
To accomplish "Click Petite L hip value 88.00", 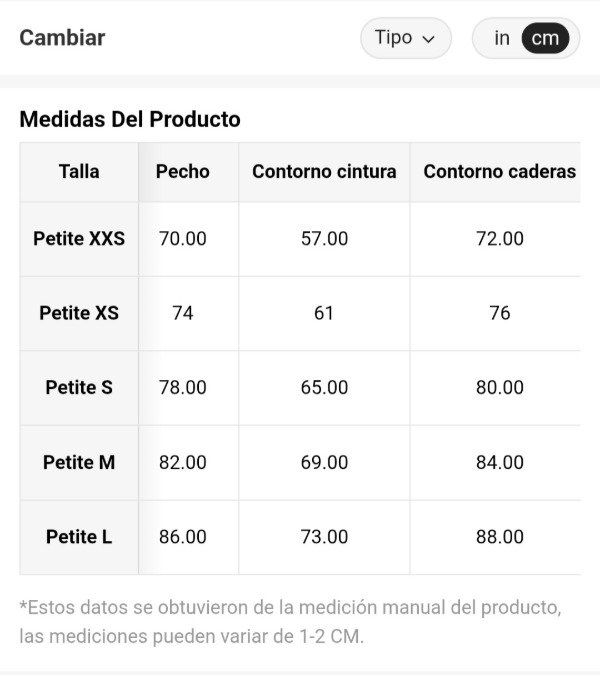I will click(499, 537).
